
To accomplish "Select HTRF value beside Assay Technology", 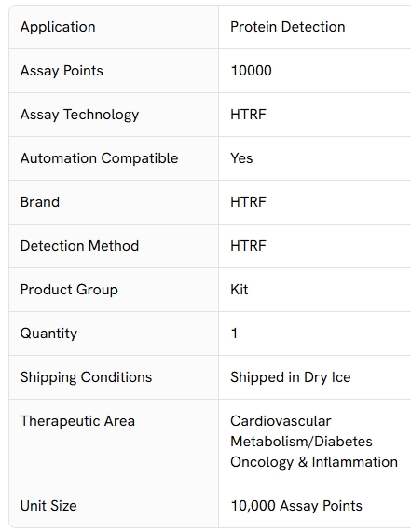I will pos(248,115).
